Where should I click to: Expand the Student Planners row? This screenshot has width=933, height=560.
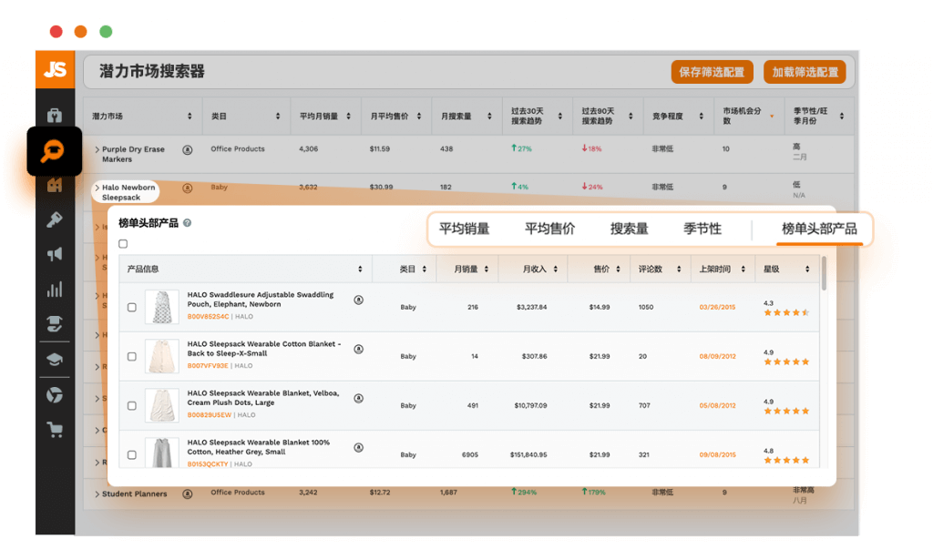97,494
